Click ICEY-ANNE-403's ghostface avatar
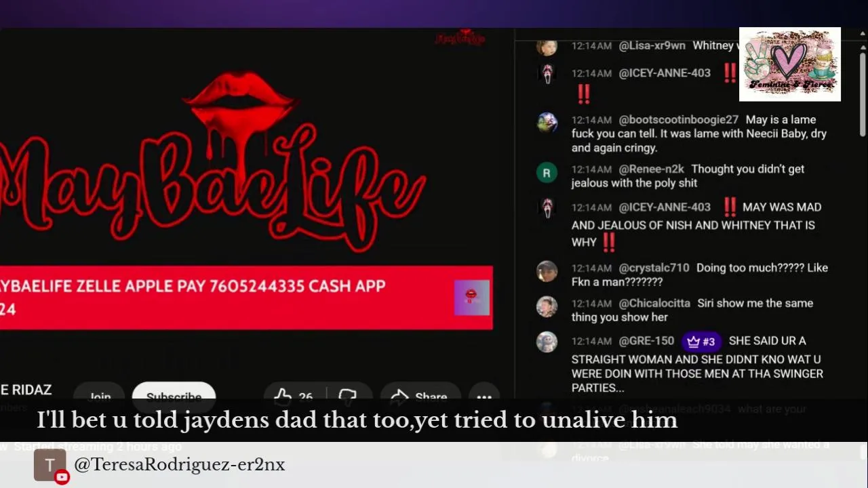This screenshot has height=488, width=868. (547, 73)
